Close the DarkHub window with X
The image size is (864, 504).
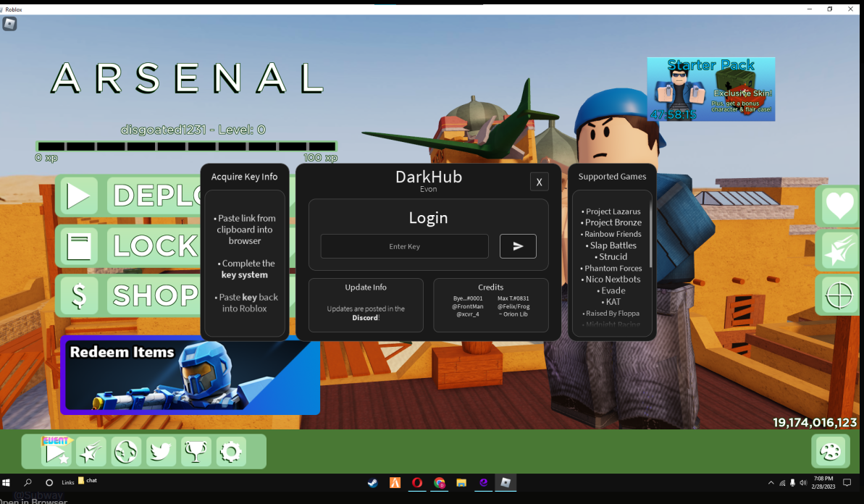point(539,182)
